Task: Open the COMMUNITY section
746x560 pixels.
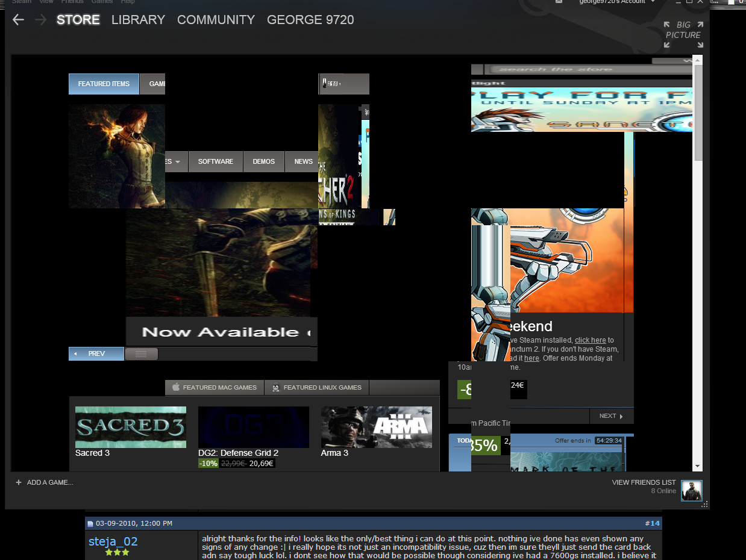Action: [216, 20]
